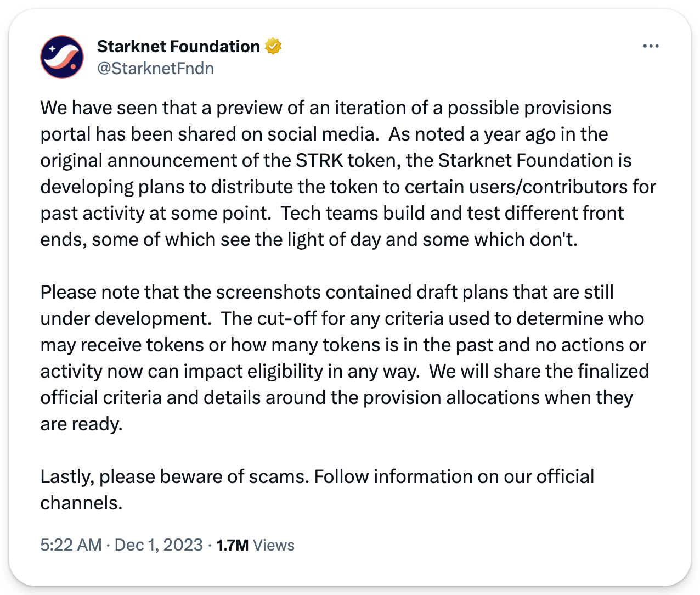Click the Starknet Foundation profile avatar

(62, 57)
